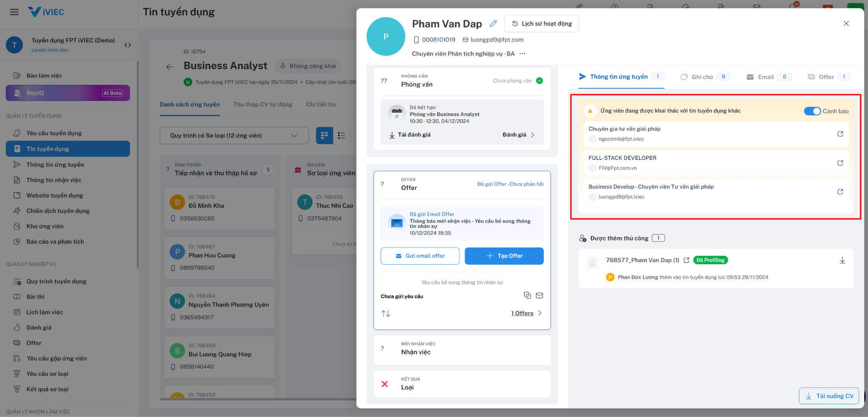Viewport: 868px width, 417px height.
Task: Switch to kanban grid view
Action: tap(324, 136)
